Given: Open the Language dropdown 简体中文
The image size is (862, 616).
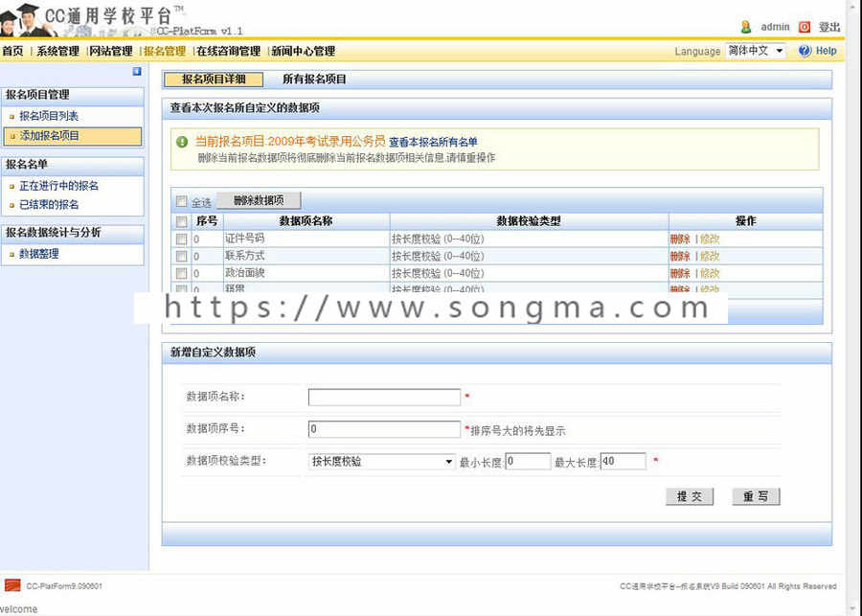Looking at the screenshot, I should tap(756, 51).
